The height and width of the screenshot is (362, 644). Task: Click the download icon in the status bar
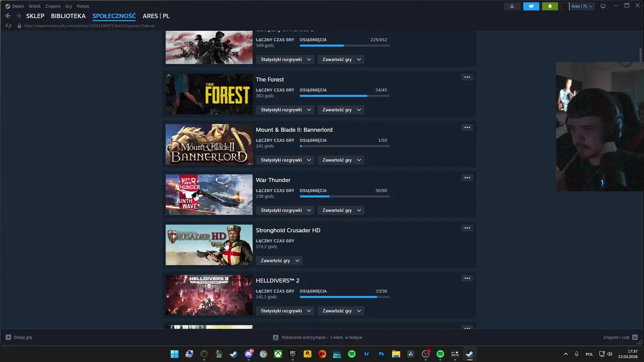[276, 337]
